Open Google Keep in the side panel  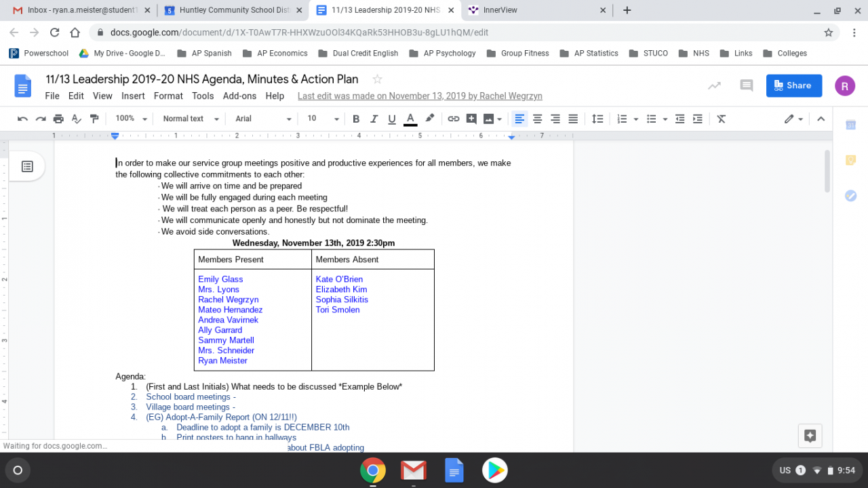(850, 160)
